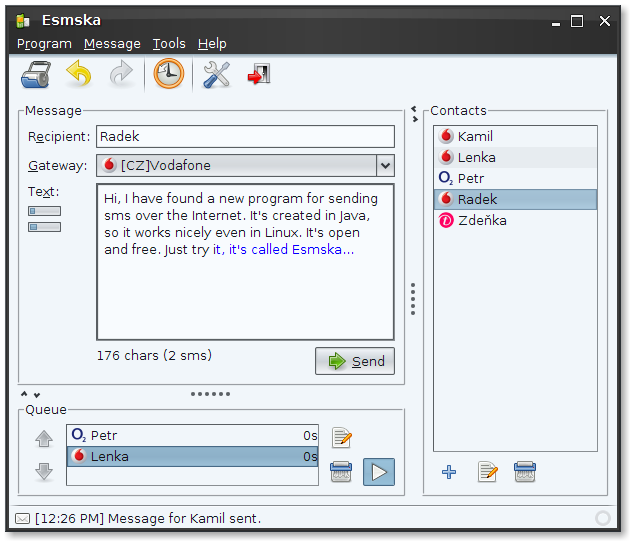This screenshot has width=630, height=541.
Task: Open the Program menu
Action: [x=44, y=43]
